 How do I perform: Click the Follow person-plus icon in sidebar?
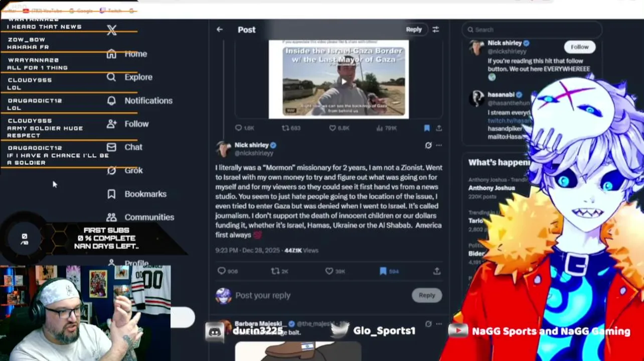(111, 124)
